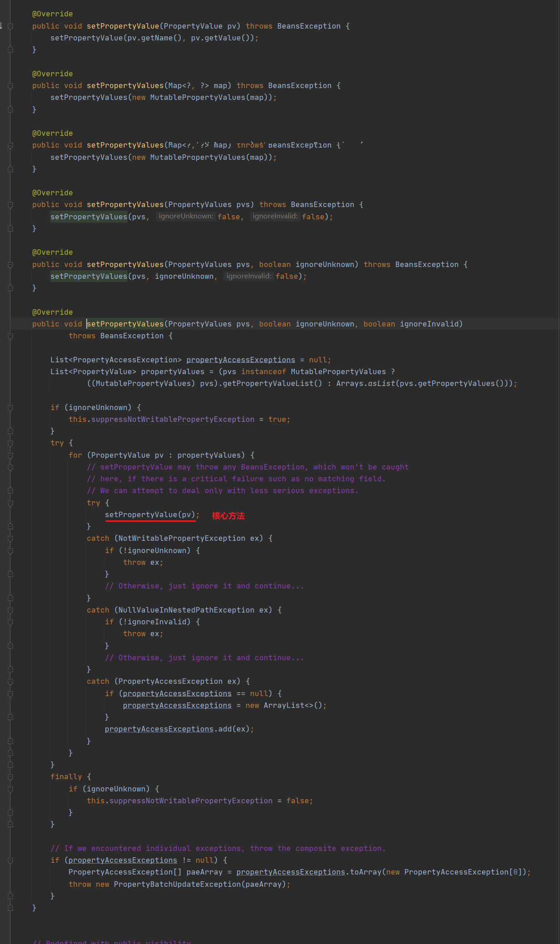Click 'List<PropertyAccessException>' type declaration
Viewport: 560px width, 944px height.
tap(116, 360)
